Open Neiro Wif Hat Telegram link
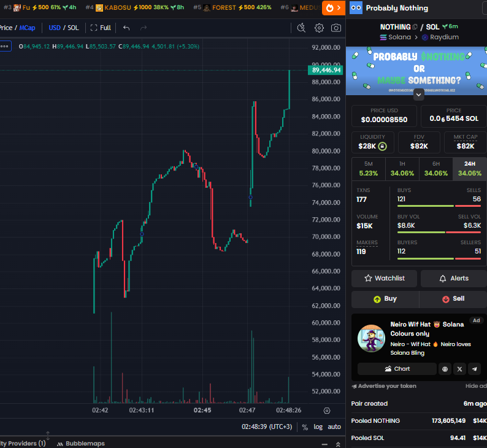This screenshot has width=487, height=448. pos(475,369)
